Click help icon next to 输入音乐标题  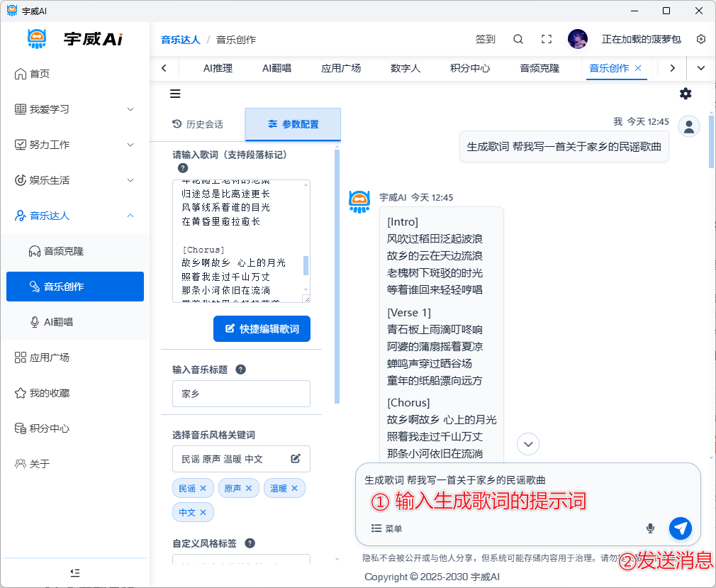click(240, 370)
